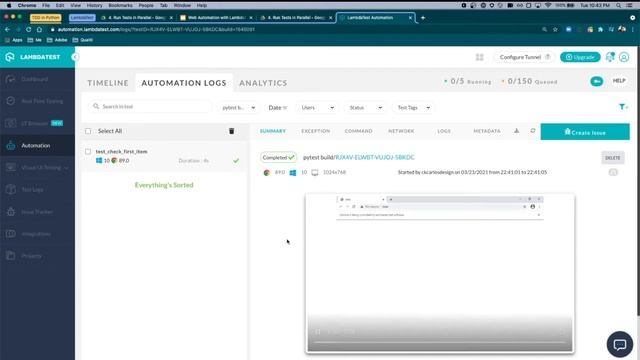Viewport: 640px width, 360px height.
Task: Click the refresh icon near tabs
Action: point(533,131)
